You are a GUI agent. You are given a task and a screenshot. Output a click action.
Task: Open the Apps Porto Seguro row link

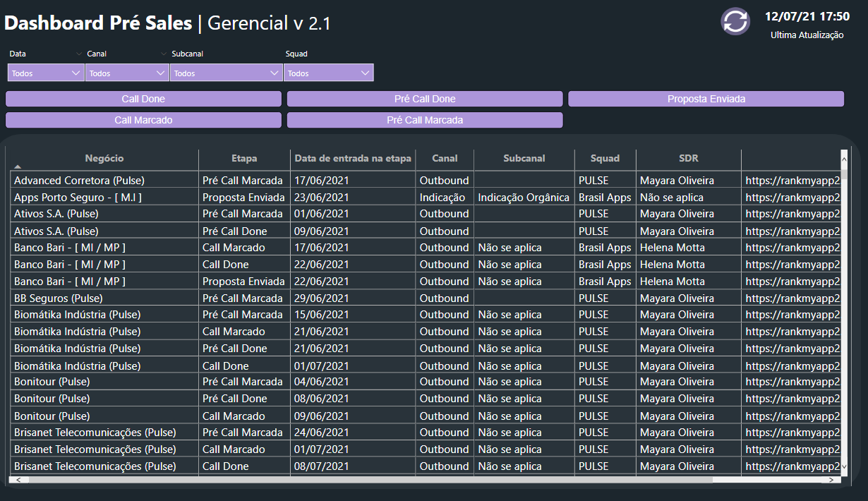tap(792, 198)
